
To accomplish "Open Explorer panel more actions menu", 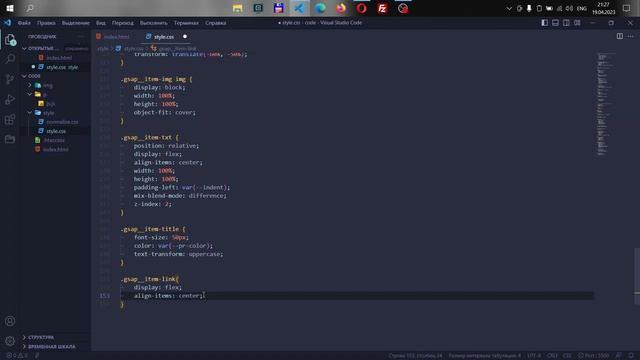I will pos(81,36).
